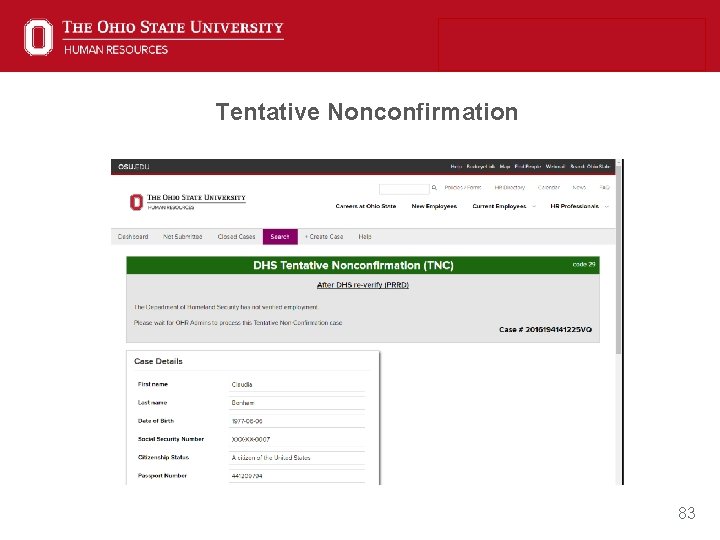Open the OSU.EDU link in dark bar
This screenshot has width=720, height=540.
point(134,167)
